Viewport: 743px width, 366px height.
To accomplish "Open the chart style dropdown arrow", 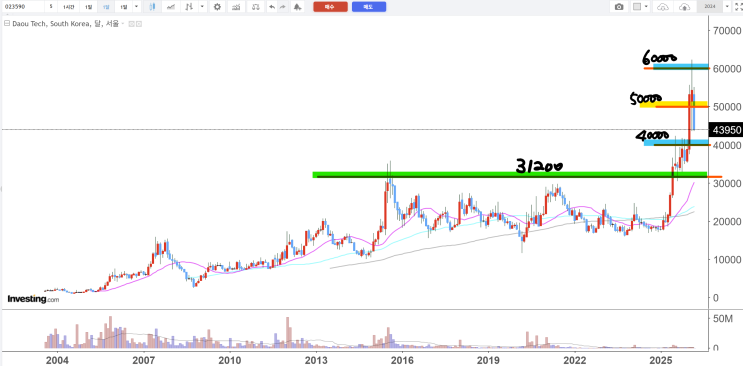I will (x=202, y=7).
